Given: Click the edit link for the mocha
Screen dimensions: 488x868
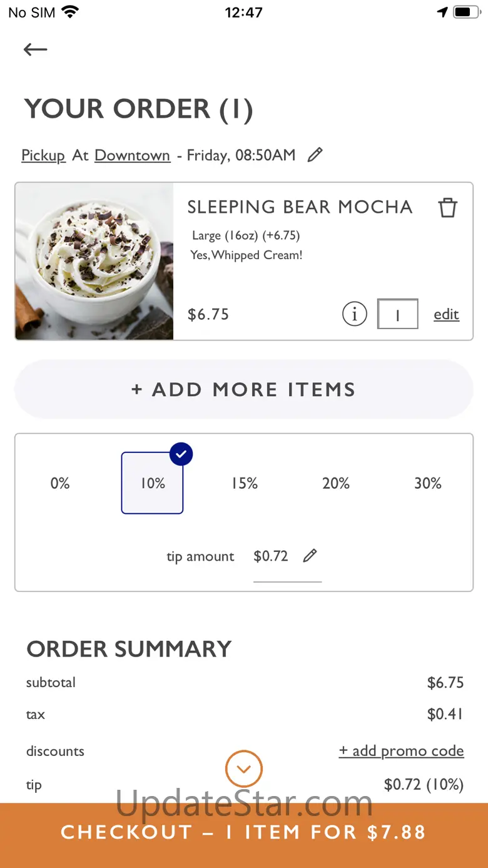Looking at the screenshot, I should click(446, 314).
